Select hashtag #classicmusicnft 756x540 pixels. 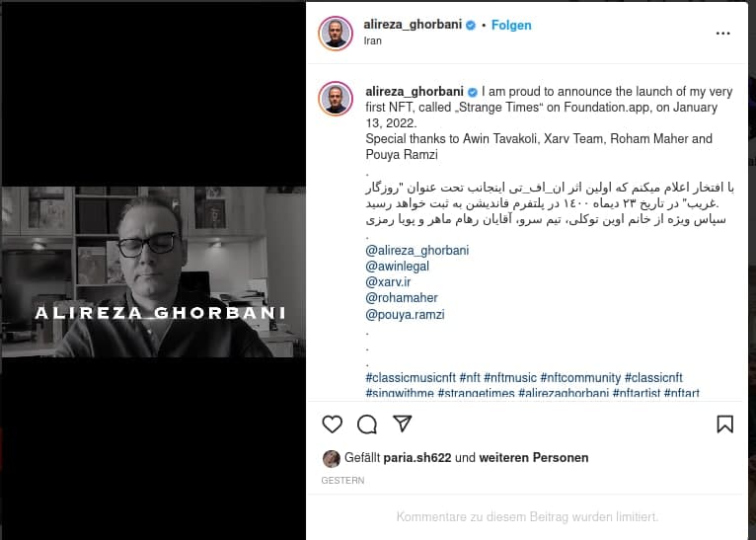pyautogui.click(x=411, y=377)
